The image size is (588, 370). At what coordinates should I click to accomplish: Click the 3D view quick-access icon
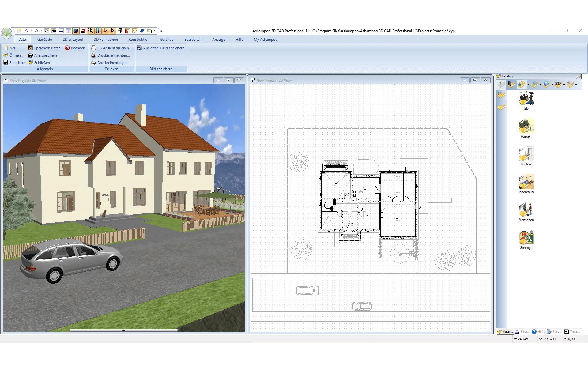coord(54,31)
